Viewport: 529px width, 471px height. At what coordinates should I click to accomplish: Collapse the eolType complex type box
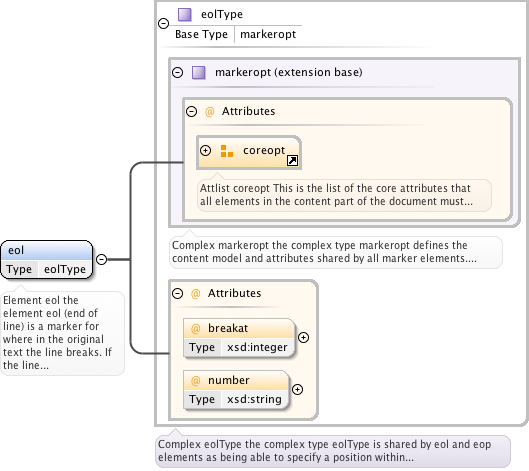click(x=164, y=23)
